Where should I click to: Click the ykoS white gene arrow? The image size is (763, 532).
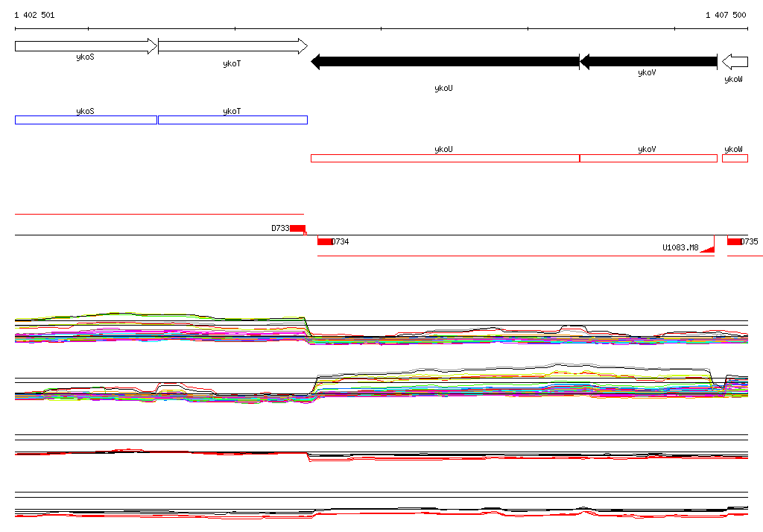pyautogui.click(x=86, y=46)
